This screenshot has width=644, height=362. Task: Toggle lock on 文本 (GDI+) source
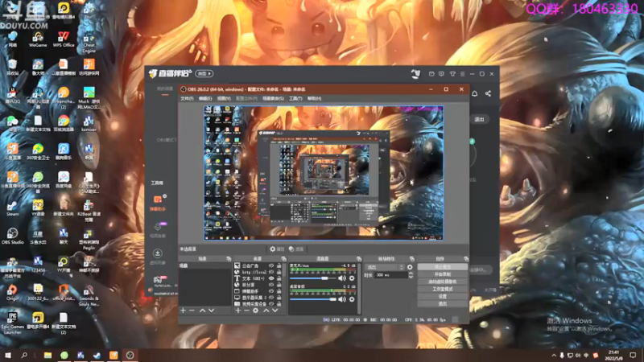coord(279,278)
